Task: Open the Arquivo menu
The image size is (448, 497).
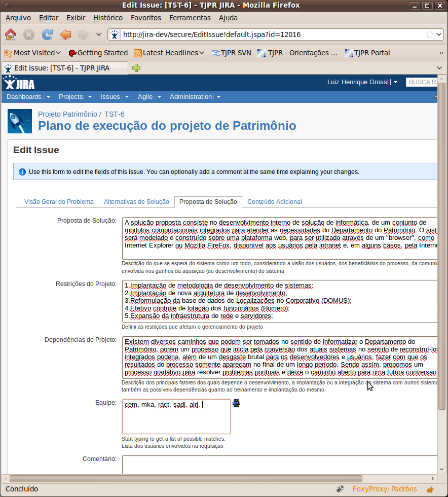Action: coord(18,18)
